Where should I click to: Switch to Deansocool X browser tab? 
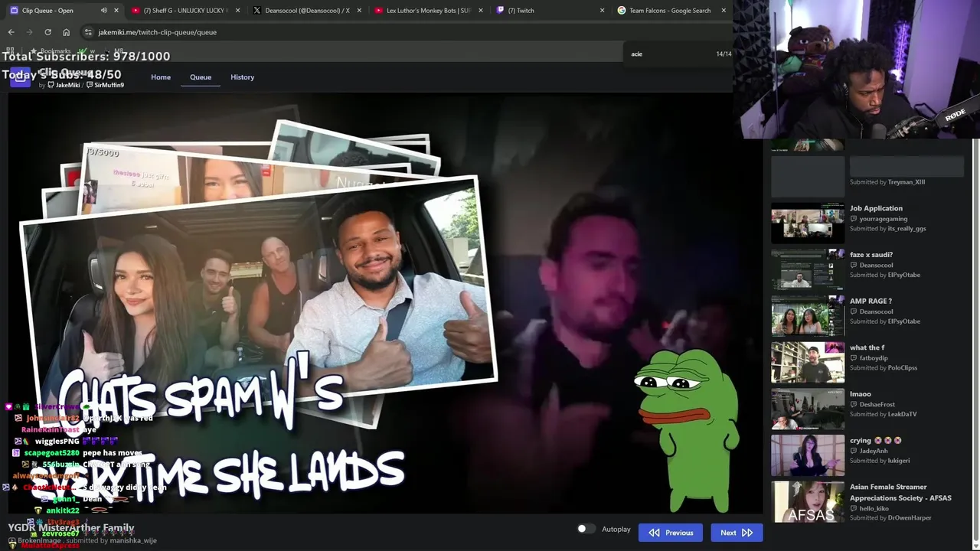pyautogui.click(x=306, y=11)
